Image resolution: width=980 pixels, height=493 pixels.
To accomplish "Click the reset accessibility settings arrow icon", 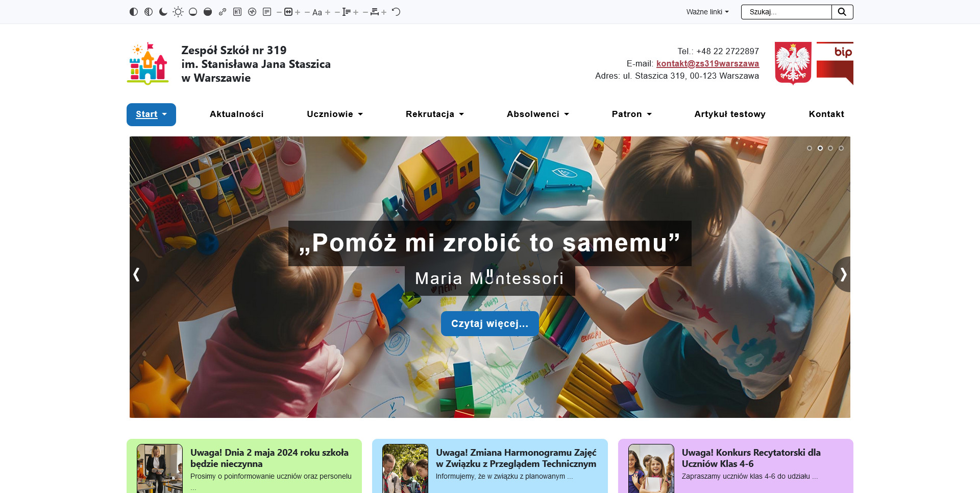I will [x=396, y=12].
